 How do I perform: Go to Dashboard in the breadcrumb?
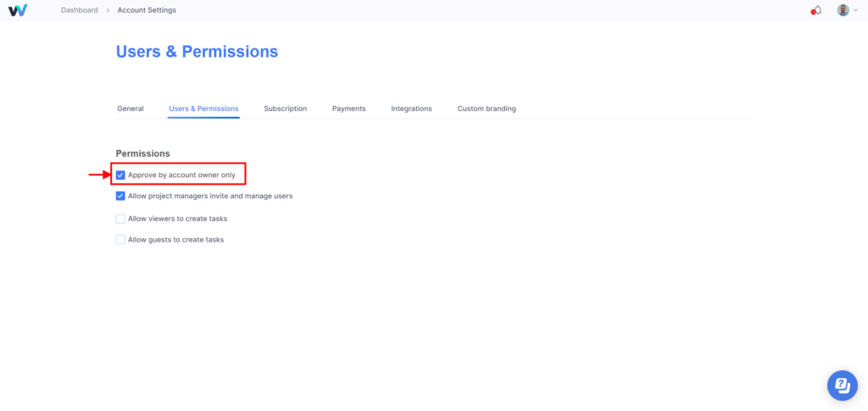tap(79, 10)
